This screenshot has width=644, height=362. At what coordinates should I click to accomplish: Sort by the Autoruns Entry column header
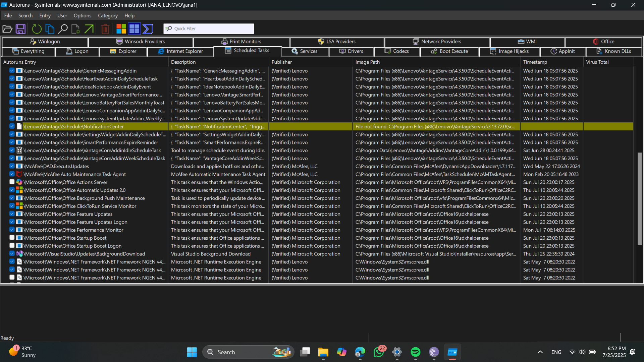(85, 62)
